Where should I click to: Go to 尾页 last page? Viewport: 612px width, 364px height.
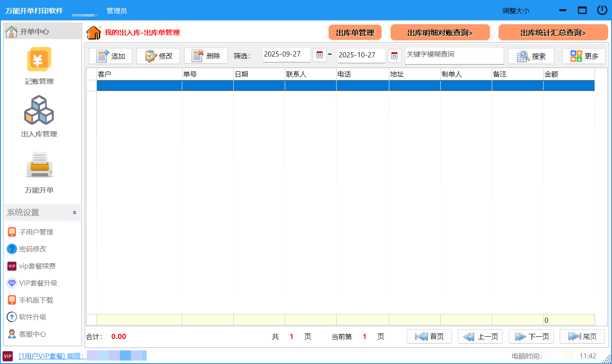pos(582,336)
